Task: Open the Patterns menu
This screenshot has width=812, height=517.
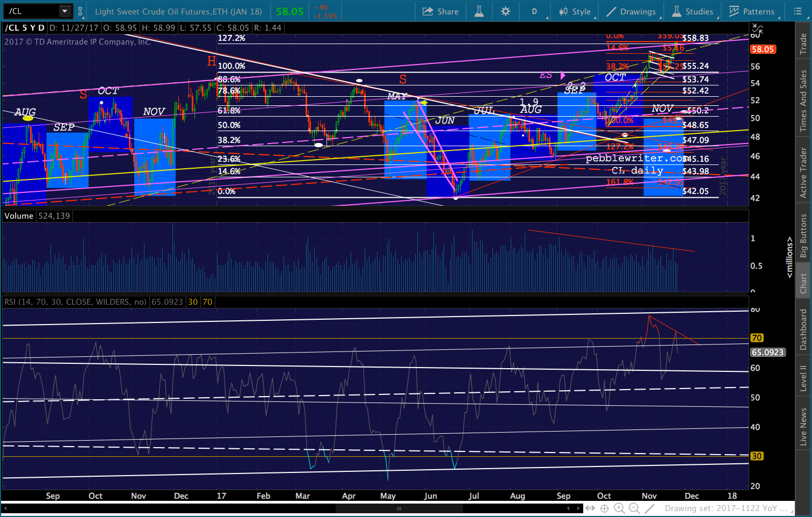Action: [x=752, y=11]
